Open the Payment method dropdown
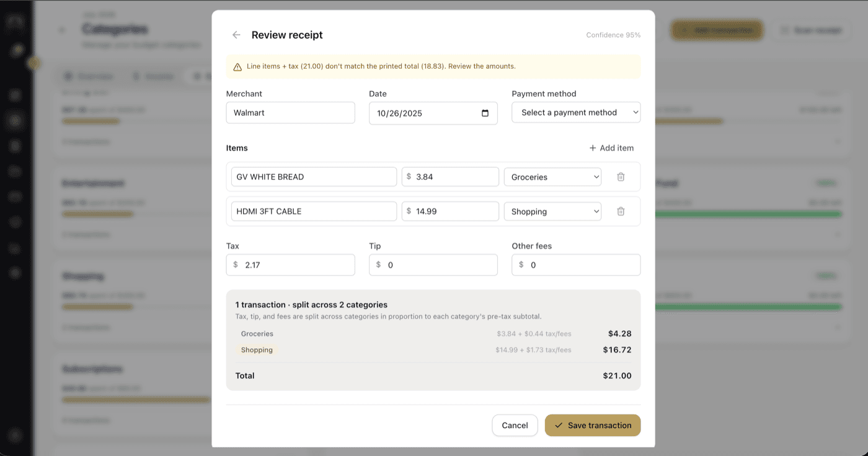 [576, 113]
